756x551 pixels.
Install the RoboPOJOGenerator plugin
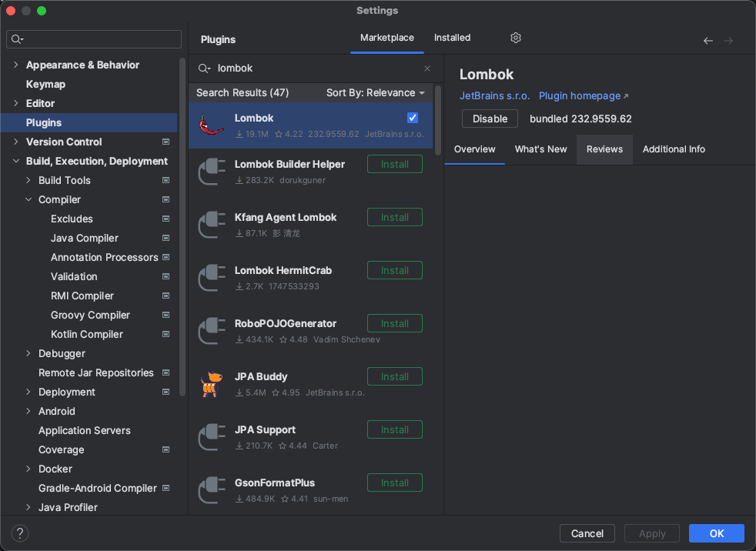coord(395,323)
